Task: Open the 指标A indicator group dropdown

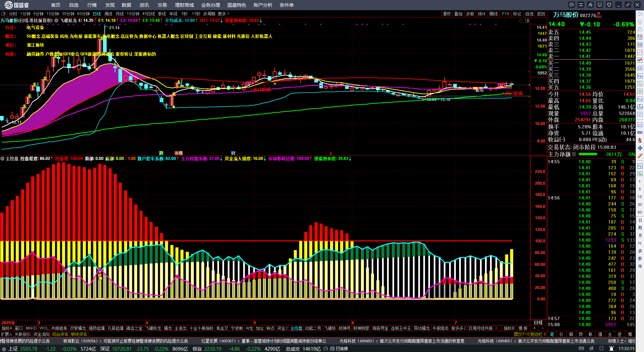Action: coord(7,328)
